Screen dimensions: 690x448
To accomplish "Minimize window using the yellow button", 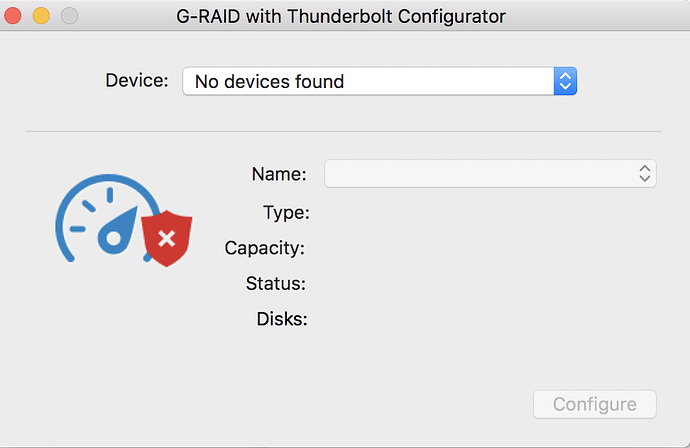I will 41,16.
